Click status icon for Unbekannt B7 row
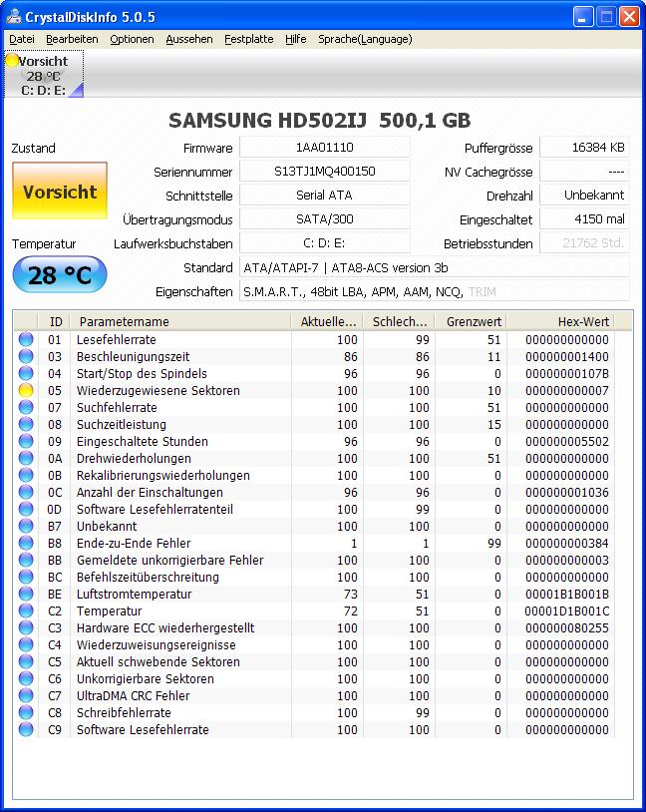This screenshot has width=646, height=812. (26, 526)
